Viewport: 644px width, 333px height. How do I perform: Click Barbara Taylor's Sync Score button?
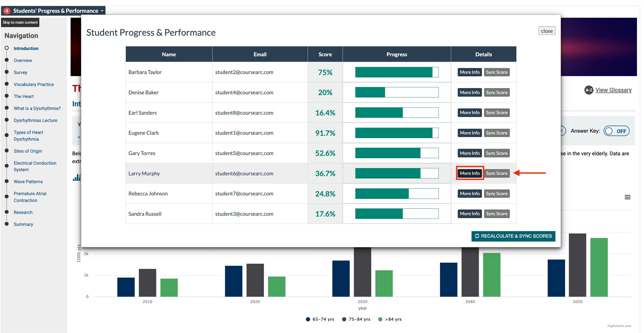coord(497,72)
